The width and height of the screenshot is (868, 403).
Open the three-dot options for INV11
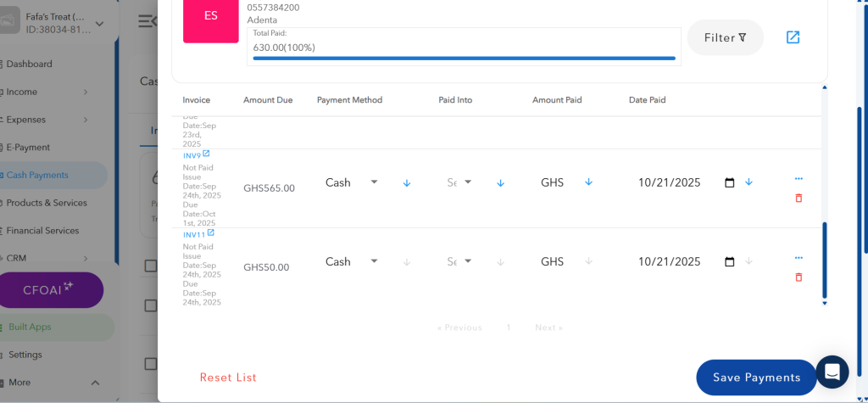pos(798,258)
